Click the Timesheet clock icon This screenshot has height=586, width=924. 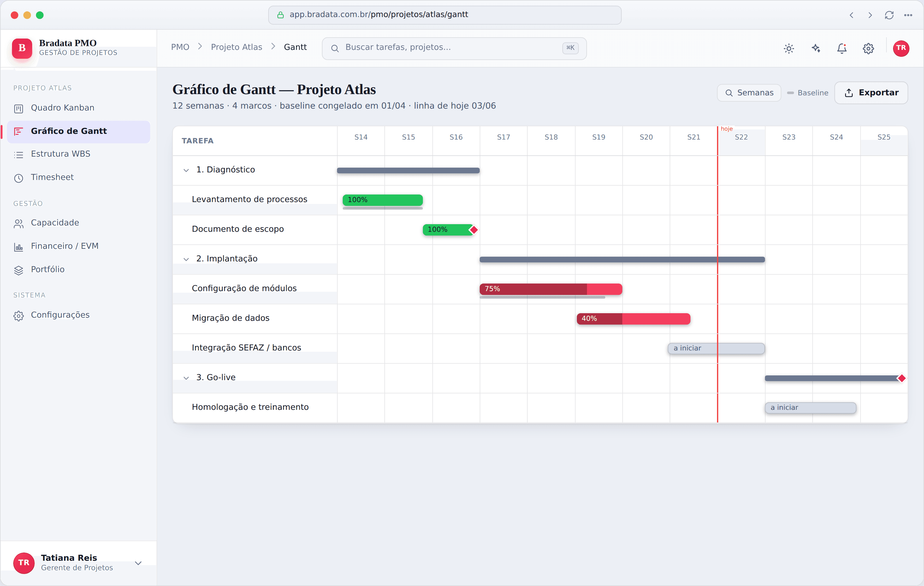[x=18, y=178]
